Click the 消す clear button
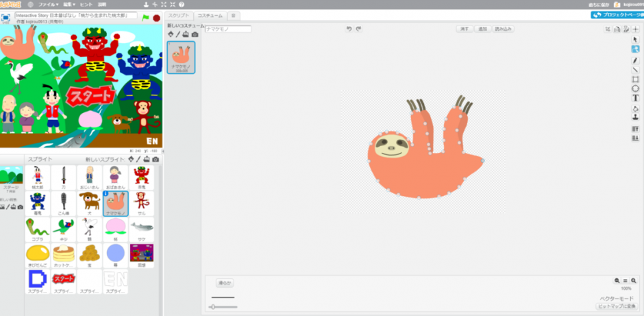The height and width of the screenshot is (316, 644). [465, 29]
